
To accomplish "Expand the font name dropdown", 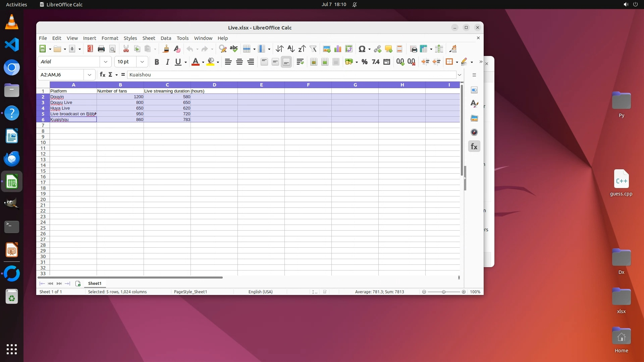I will pos(106,62).
